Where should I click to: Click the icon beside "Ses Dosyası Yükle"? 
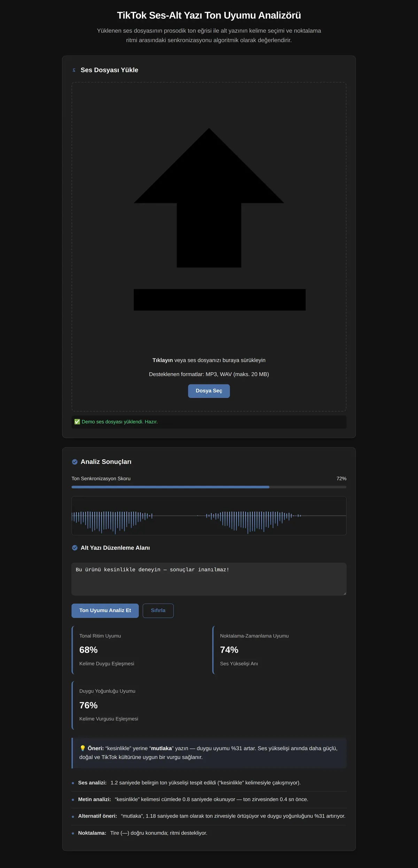(x=74, y=70)
